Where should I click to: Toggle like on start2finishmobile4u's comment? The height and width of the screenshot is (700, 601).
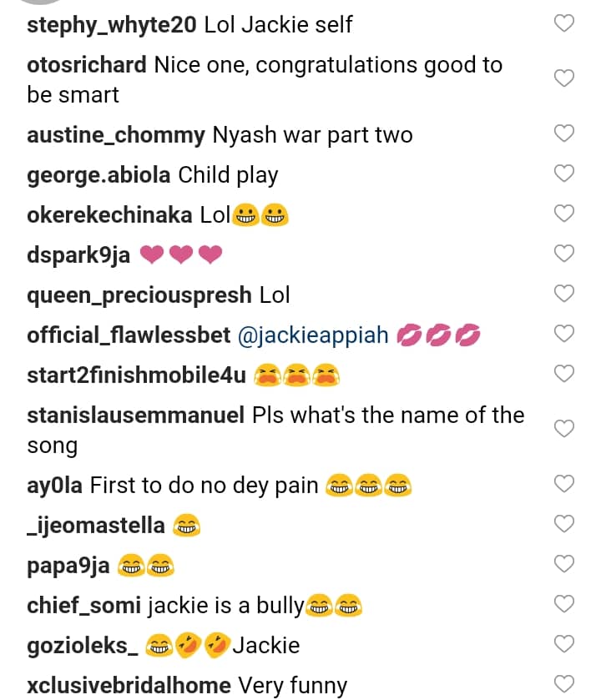pos(565,375)
